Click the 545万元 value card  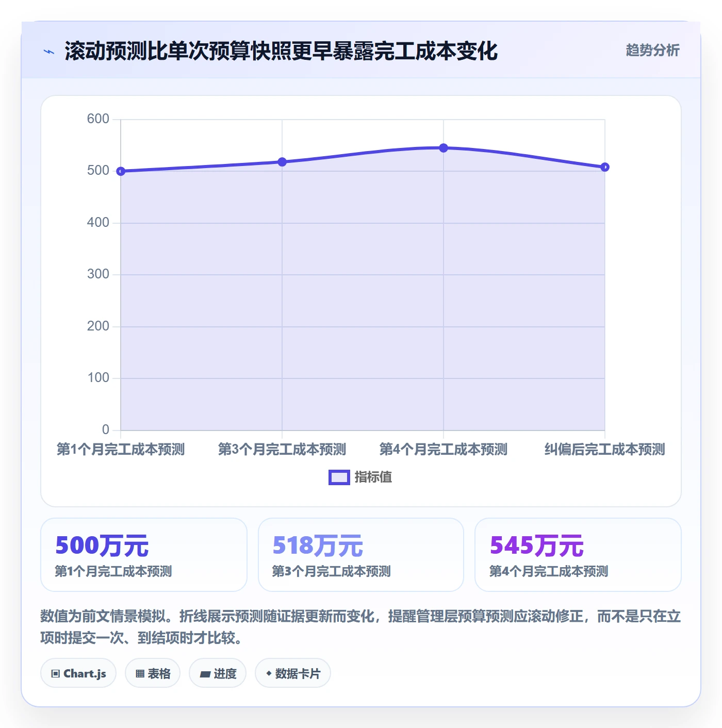point(578,555)
